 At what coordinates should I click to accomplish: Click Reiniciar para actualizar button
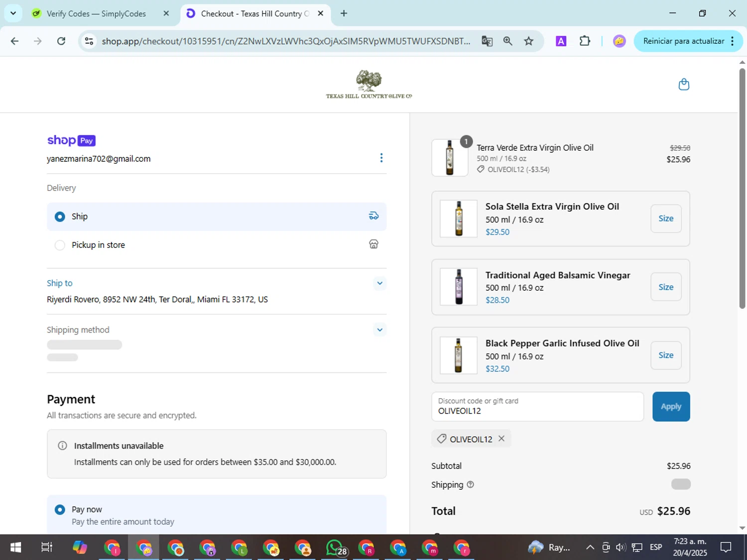684,41
